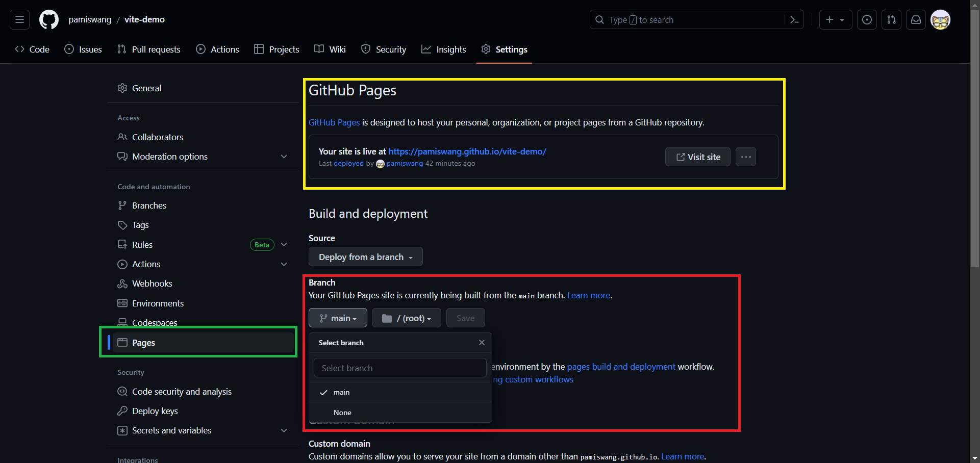The image size is (980, 463).
Task: Switch to the Security tab
Action: (x=384, y=49)
